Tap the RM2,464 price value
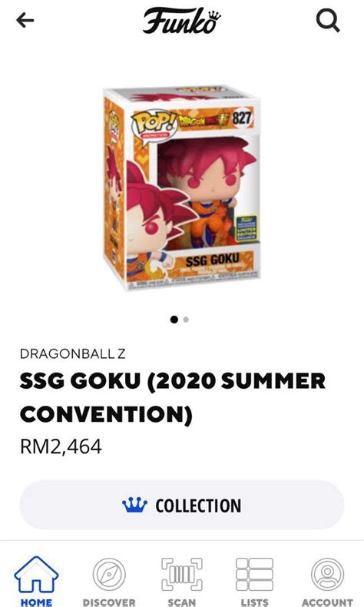This screenshot has width=364, height=607. pos(61,446)
